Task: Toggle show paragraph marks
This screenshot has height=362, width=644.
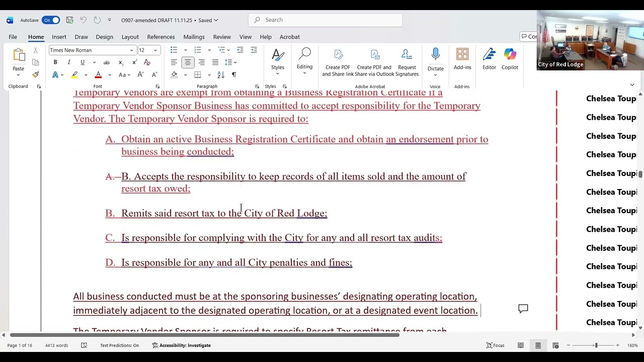Action: (234, 74)
